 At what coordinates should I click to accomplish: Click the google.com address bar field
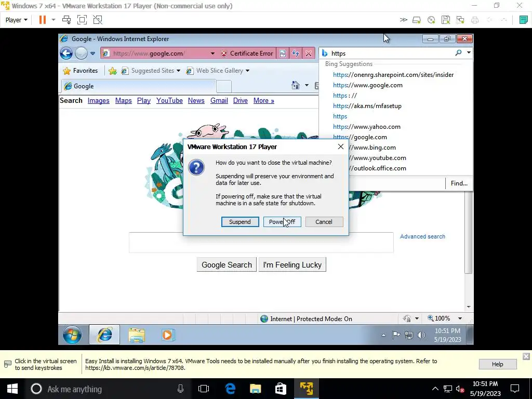coord(159,54)
